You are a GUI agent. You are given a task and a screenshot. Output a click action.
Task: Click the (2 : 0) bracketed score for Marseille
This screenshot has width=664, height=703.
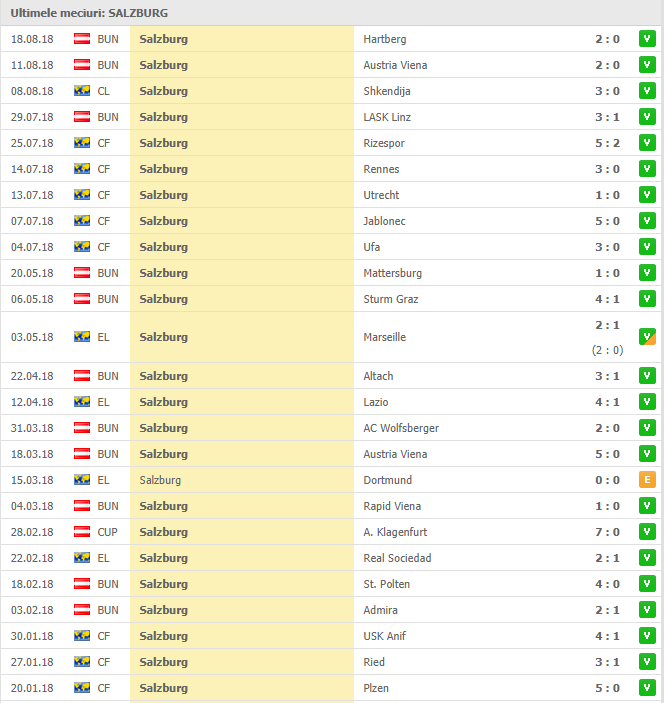pos(608,350)
